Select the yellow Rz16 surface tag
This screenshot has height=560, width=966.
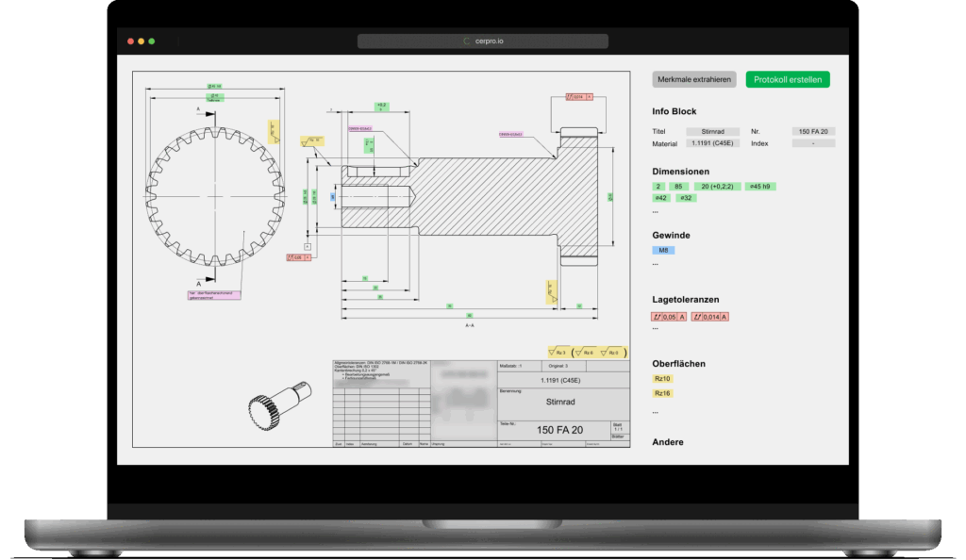(661, 393)
